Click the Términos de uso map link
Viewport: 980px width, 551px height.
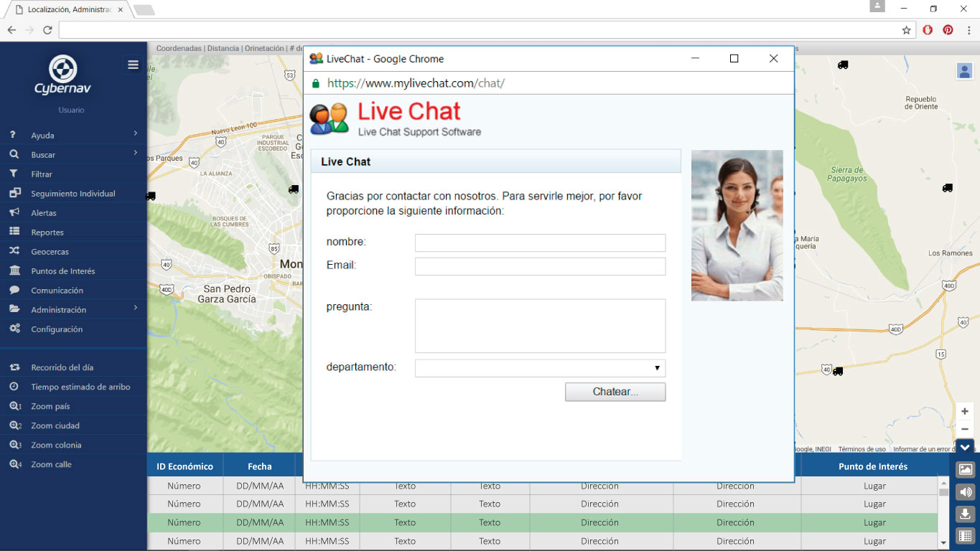point(862,449)
